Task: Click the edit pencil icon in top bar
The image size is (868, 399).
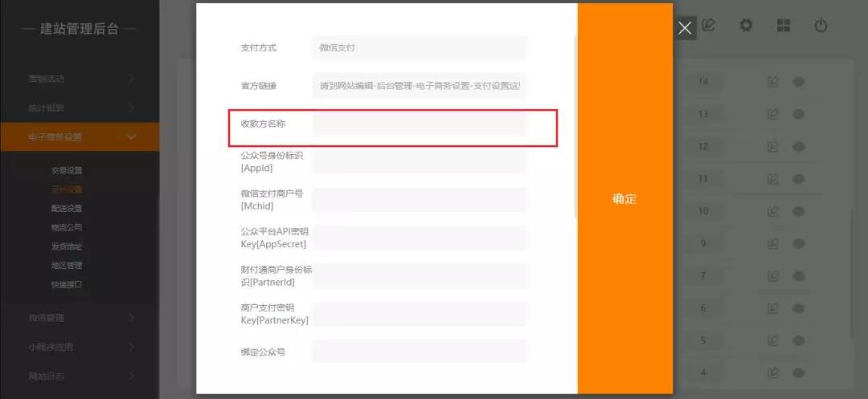Action: tap(708, 26)
